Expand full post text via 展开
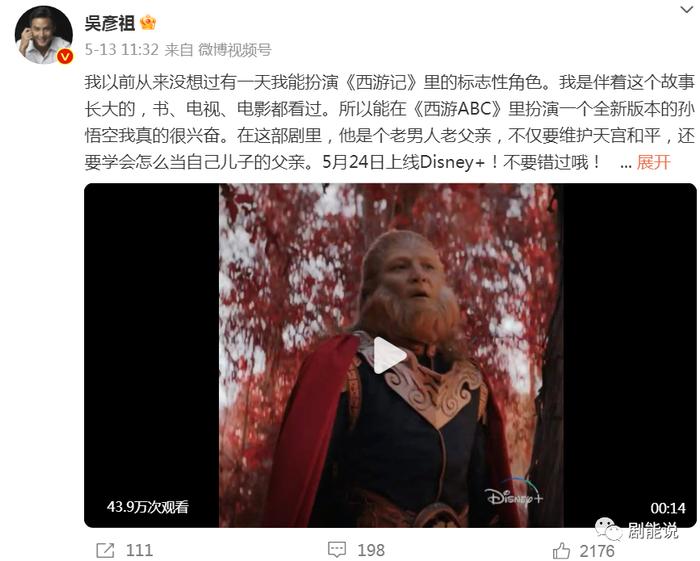Viewport: 700px width, 561px height. (654, 162)
